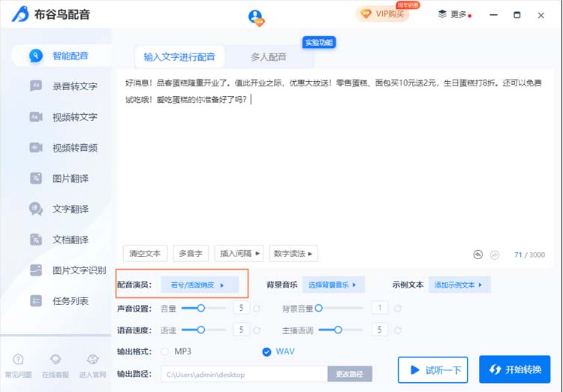563x392 pixels.
Task: Click the user account avatar icon
Action: [x=256, y=17]
